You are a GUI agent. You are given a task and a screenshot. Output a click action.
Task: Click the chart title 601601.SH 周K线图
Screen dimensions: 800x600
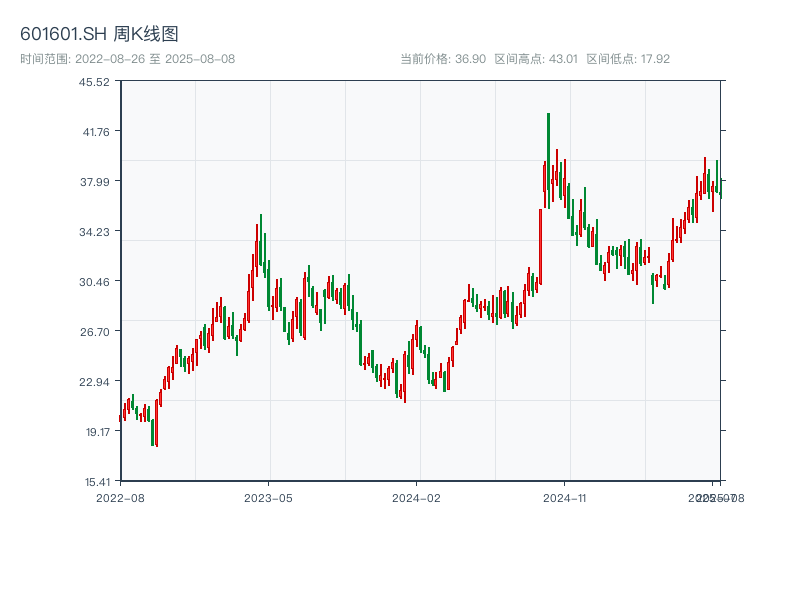tap(99, 35)
